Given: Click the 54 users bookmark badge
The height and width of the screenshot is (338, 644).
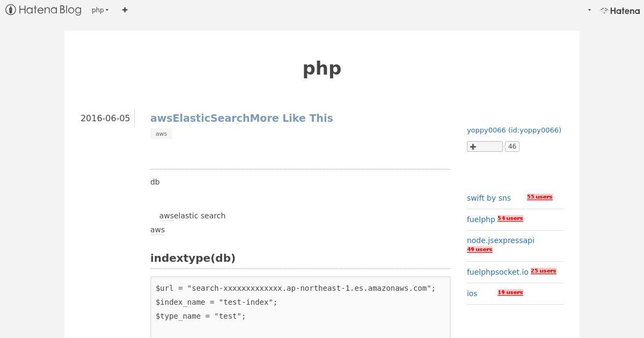Looking at the screenshot, I should point(510,218).
